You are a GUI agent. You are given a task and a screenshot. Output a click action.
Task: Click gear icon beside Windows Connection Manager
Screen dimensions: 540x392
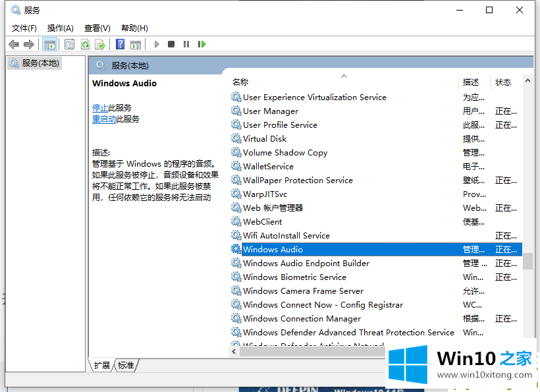tap(236, 318)
